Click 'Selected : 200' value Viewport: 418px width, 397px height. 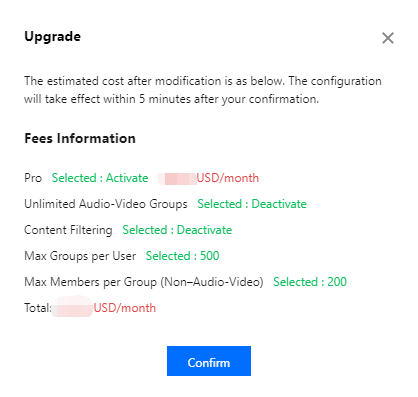[310, 282]
